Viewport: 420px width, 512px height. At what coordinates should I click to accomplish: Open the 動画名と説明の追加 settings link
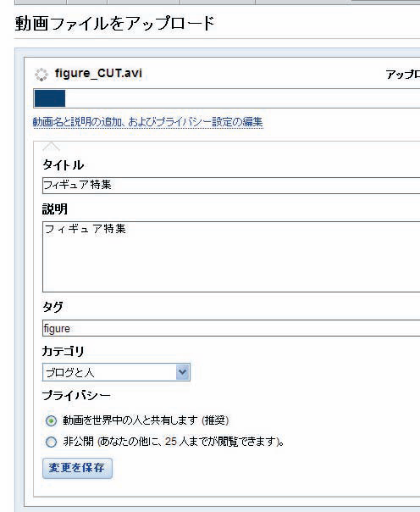pos(147,122)
